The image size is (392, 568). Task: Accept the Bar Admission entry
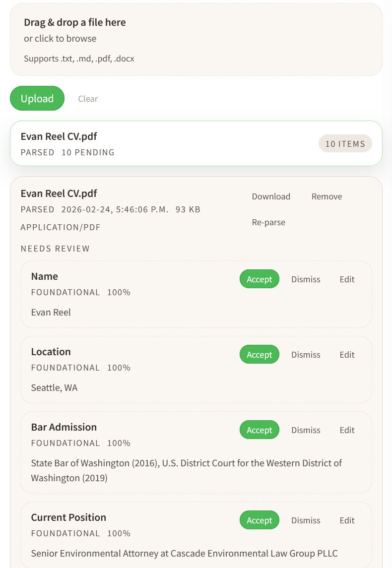259,430
